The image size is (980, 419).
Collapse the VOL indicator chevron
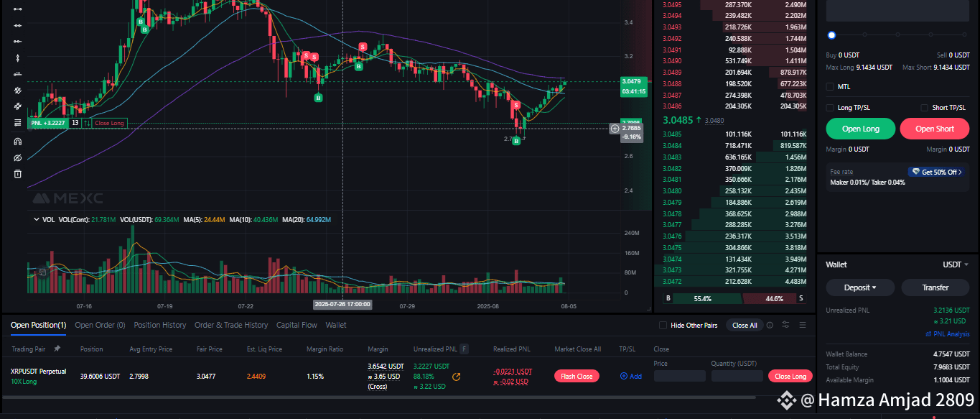[37, 219]
